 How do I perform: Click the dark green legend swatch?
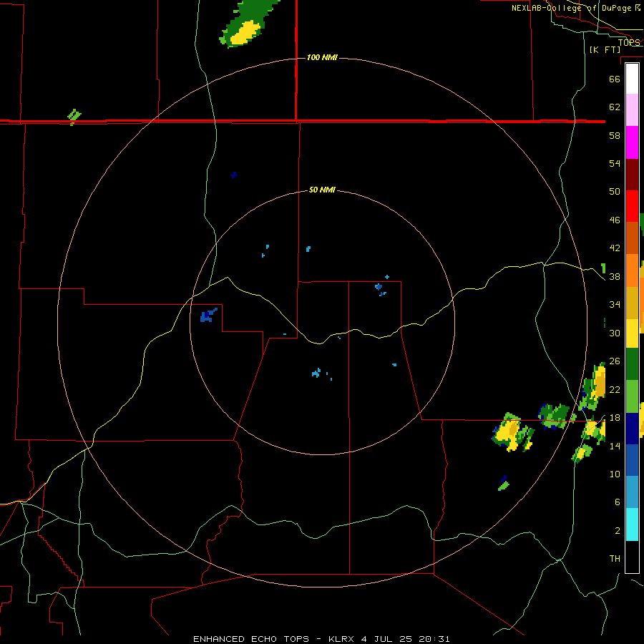pyautogui.click(x=632, y=364)
